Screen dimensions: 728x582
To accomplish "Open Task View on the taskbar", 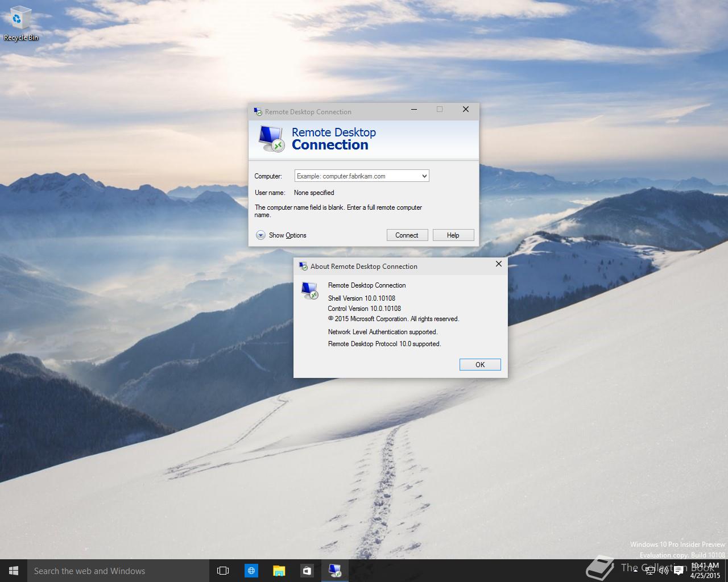I will 223,571.
